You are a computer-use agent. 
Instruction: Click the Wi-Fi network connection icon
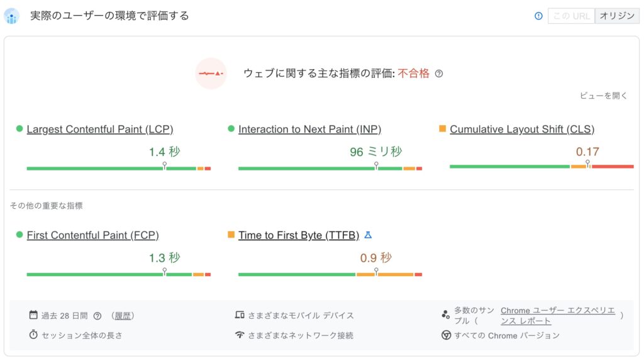click(239, 335)
